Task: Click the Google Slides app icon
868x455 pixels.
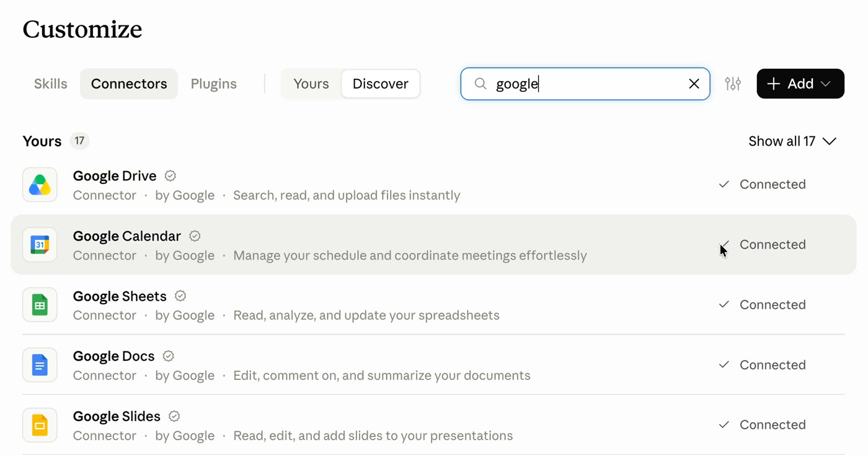Action: (x=40, y=425)
